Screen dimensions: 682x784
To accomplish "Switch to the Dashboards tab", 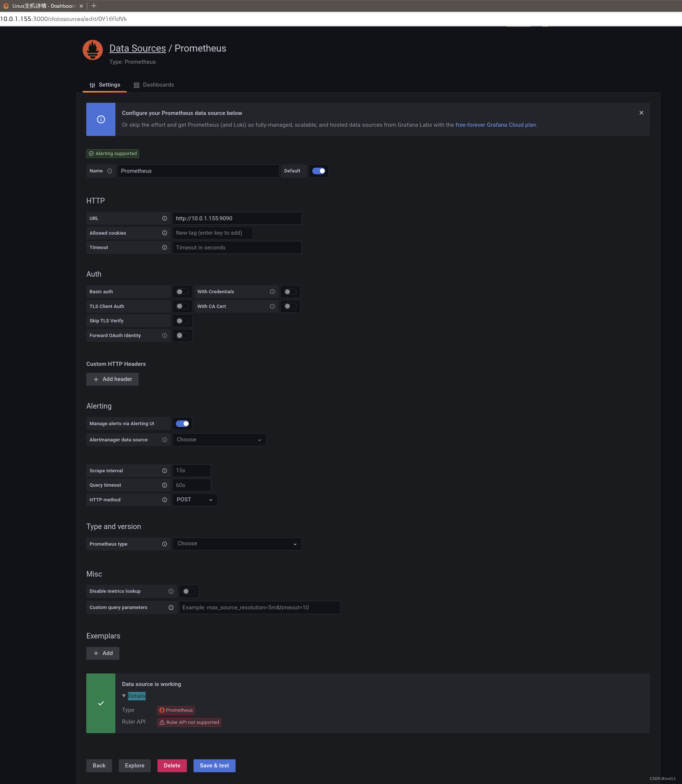I will tap(154, 85).
